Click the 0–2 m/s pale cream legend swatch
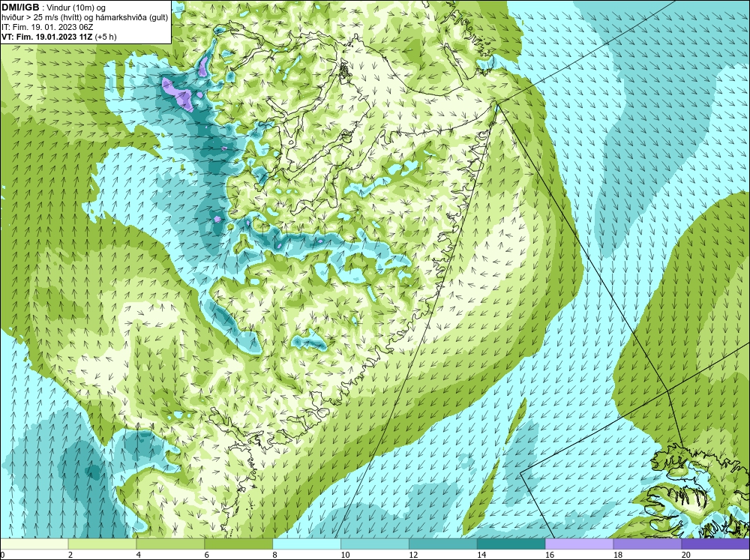Screen dimensions: 750x560 34,544
